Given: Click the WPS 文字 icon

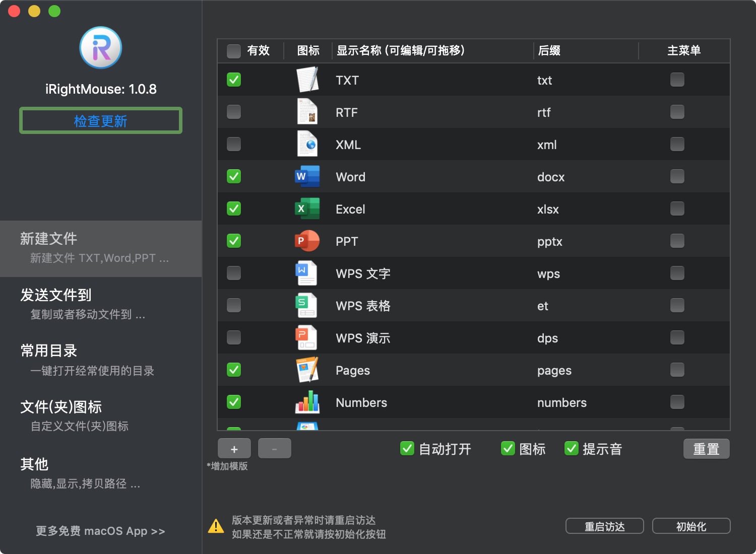Looking at the screenshot, I should point(306,273).
